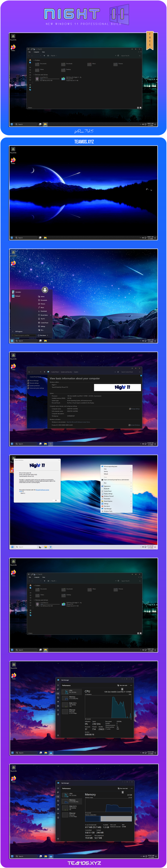Click System and Security in the breadcrumb
Image resolution: width=167 pixels, height=868 pixels.
[x=66, y=372]
